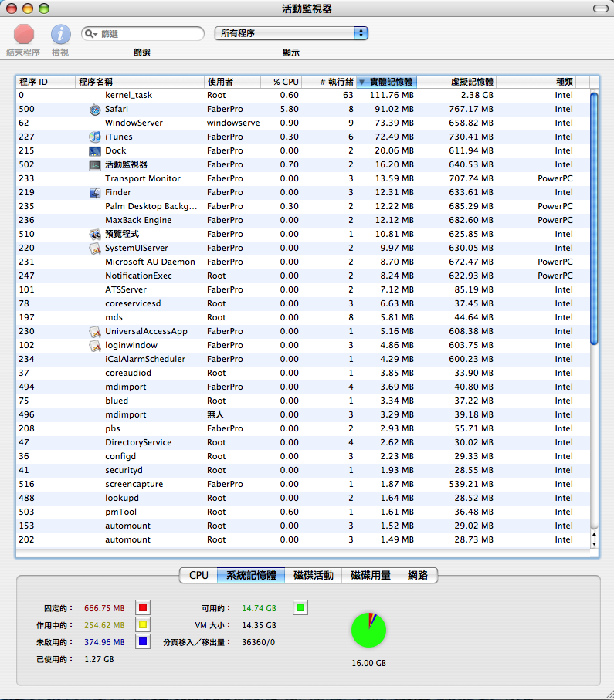The height and width of the screenshot is (700, 614).
Task: Click the window toolbar toggle pill button
Action: coord(600,8)
